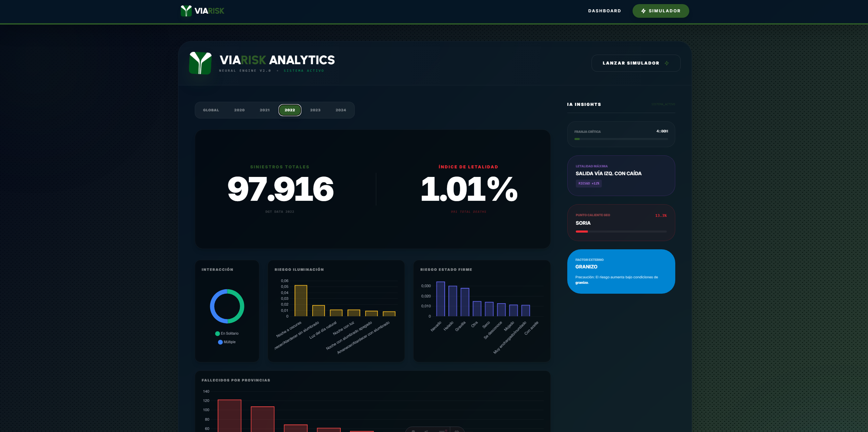The height and width of the screenshot is (432, 868).
Task: Open the Granizo factor externo card
Action: point(621,271)
